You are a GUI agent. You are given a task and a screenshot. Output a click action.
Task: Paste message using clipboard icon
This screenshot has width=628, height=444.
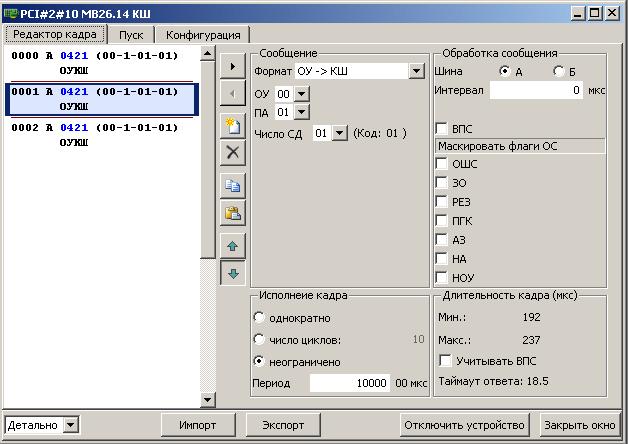233,213
